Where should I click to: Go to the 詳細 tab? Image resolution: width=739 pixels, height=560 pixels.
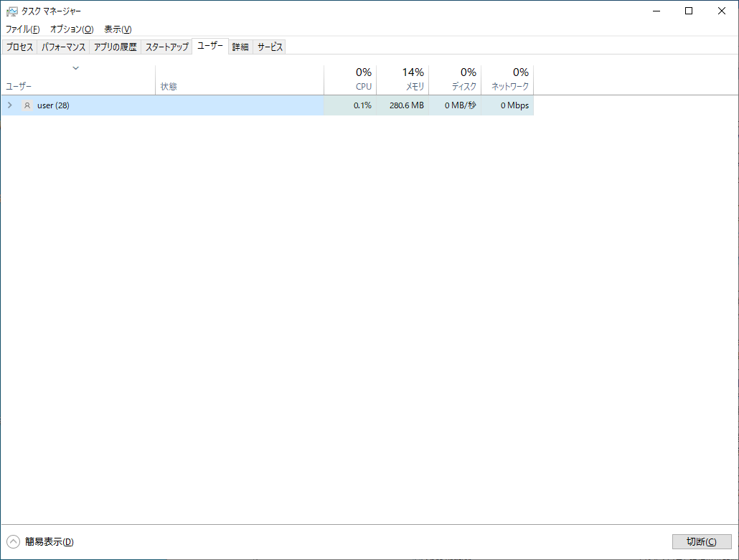tap(240, 47)
